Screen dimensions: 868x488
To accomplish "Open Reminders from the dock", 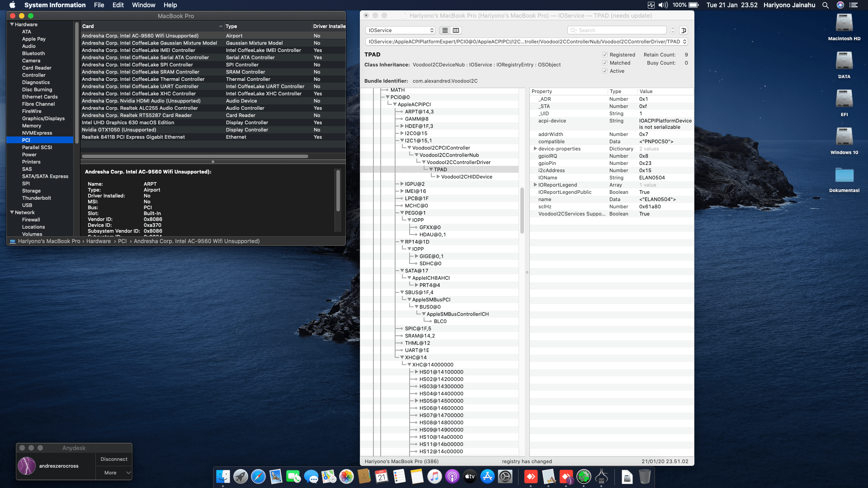I will tap(399, 476).
